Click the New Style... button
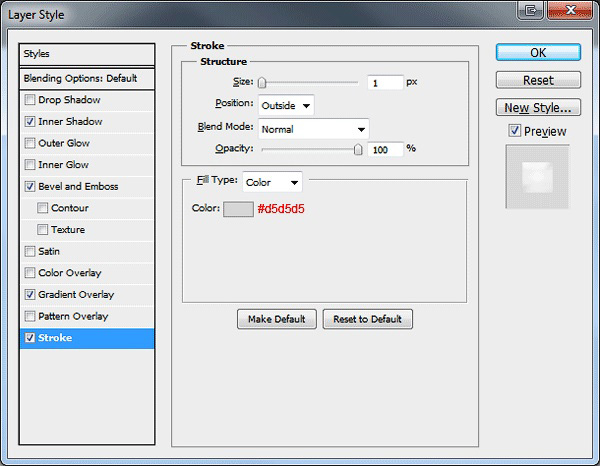Viewport: 600px width, 466px height. coord(538,108)
